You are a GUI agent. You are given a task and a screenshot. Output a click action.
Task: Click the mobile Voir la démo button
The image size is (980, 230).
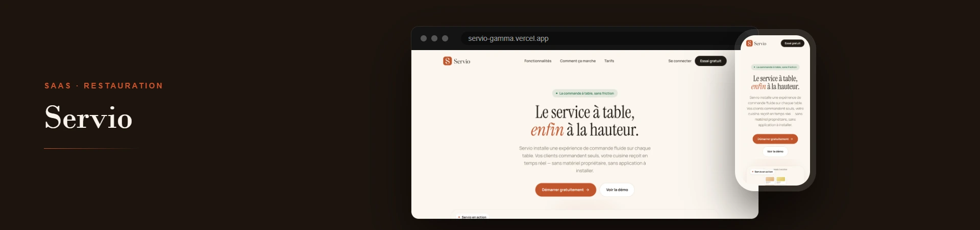775,151
